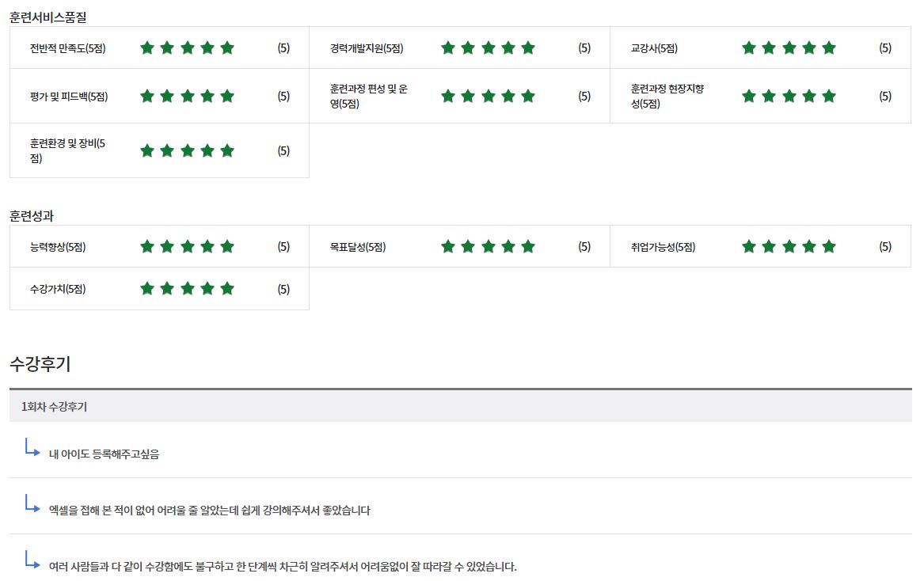Click first star of 수강가치 rating

[147, 289]
